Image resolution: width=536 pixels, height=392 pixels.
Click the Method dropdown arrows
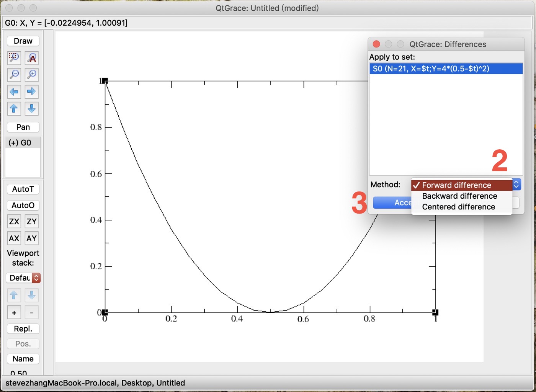(x=516, y=185)
